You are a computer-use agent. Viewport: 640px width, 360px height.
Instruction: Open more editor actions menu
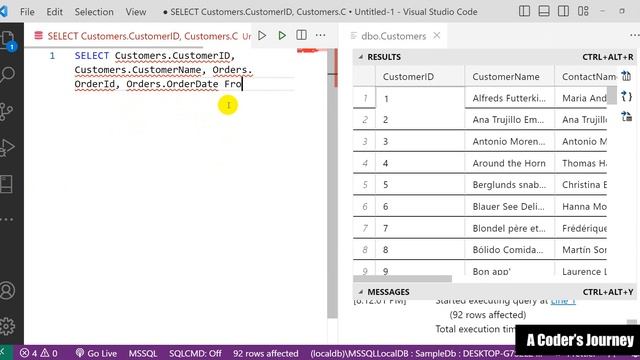click(x=320, y=36)
